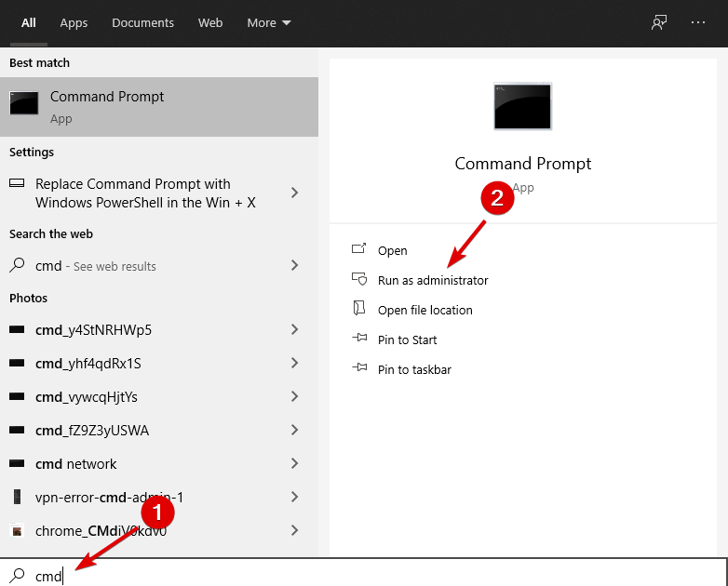This screenshot has width=728, height=586.
Task: Switch to the All search tab
Action: (28, 22)
